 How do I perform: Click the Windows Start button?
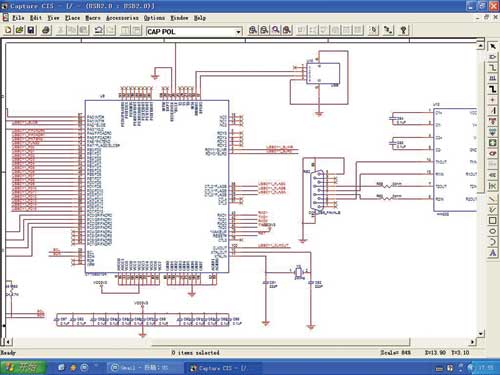(x=23, y=367)
